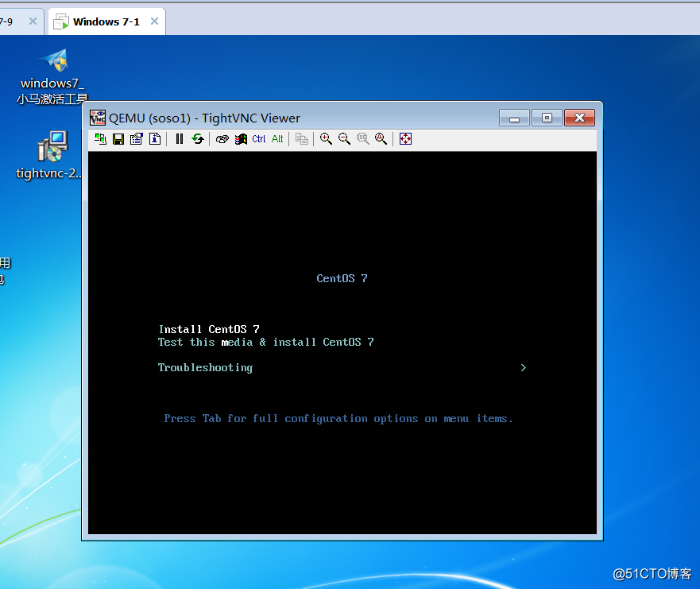Pause the VNC viewer session

180,139
